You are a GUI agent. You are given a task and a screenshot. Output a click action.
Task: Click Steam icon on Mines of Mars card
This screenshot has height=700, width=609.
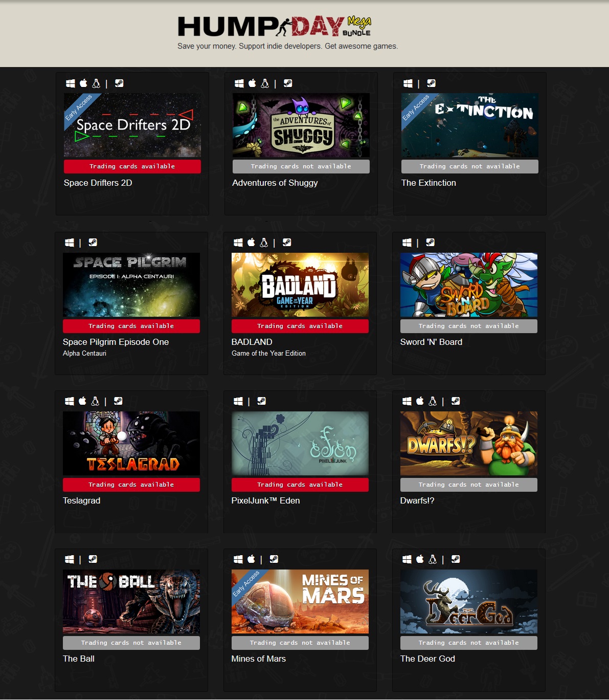coord(274,559)
